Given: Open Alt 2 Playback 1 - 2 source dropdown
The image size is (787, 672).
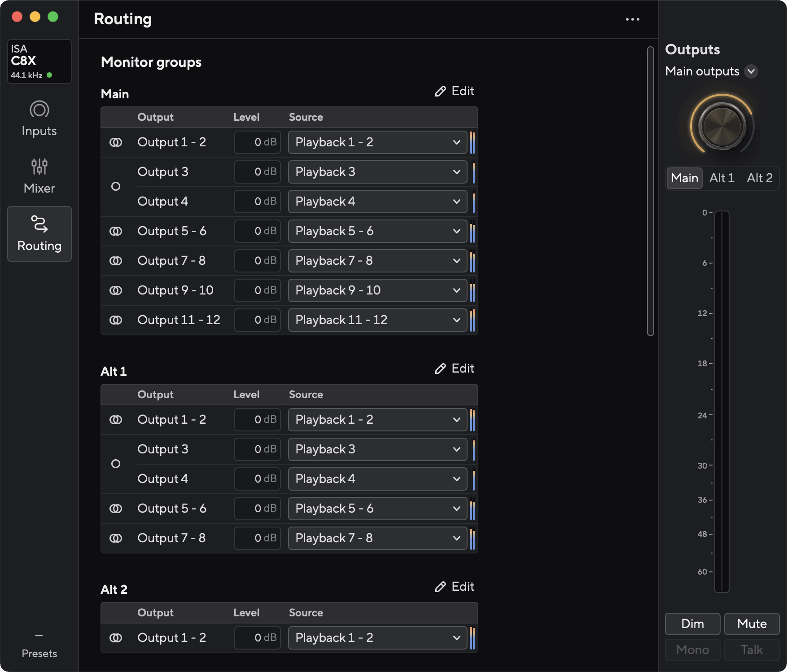Looking at the screenshot, I should pyautogui.click(x=377, y=638).
